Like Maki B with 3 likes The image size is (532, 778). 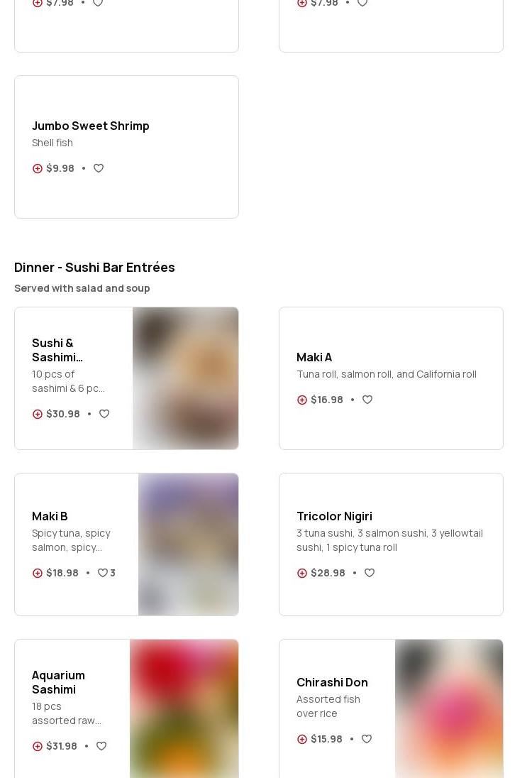point(103,573)
